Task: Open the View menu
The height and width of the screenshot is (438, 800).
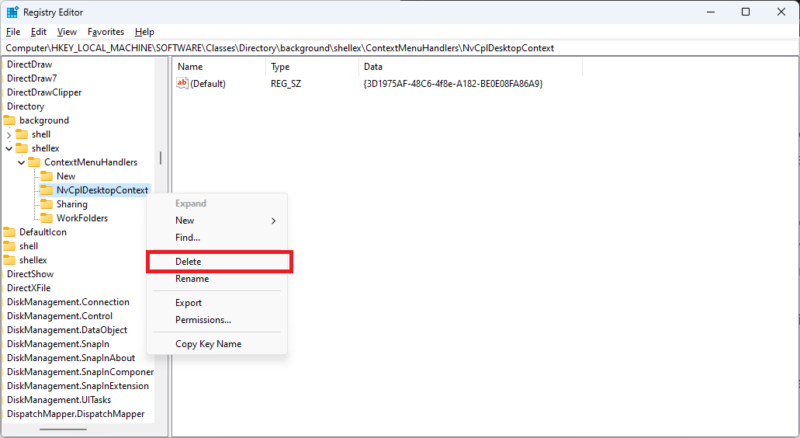Action: pos(67,32)
